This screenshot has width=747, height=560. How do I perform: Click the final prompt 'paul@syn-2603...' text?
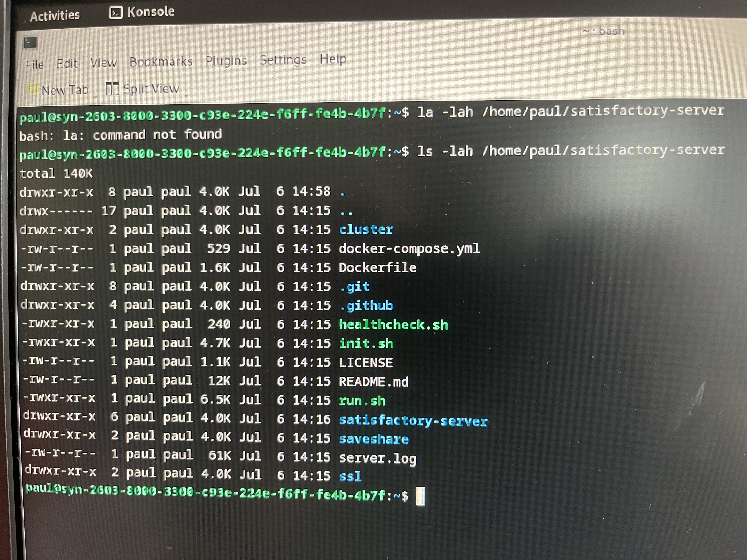217,493
